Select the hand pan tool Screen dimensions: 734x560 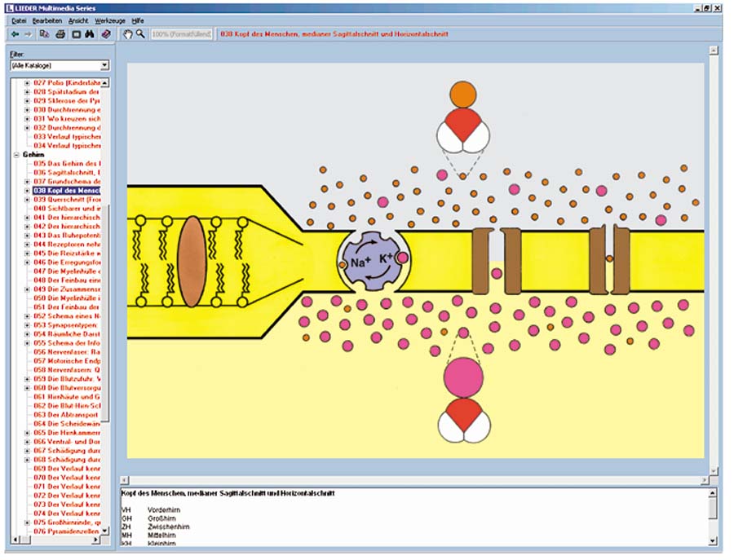pos(127,34)
